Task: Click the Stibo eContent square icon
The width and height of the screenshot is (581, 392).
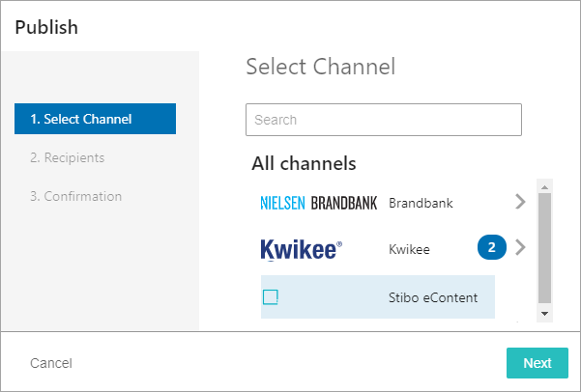Action: 271,297
